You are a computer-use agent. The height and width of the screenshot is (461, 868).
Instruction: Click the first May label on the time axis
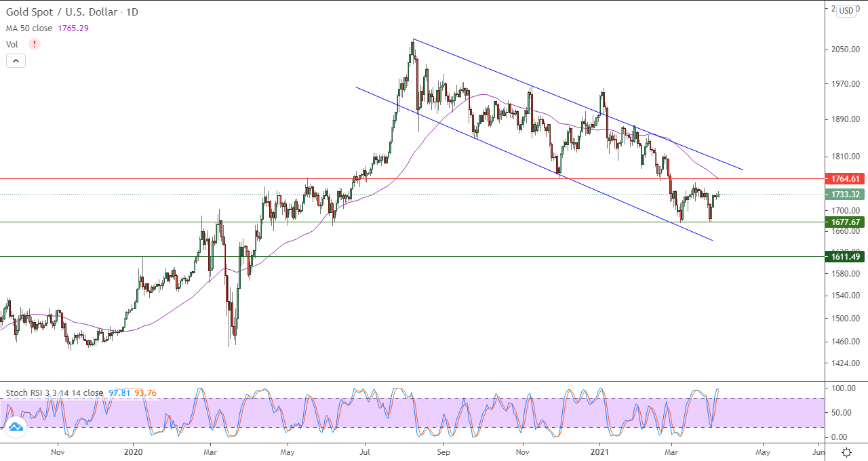coord(288,451)
